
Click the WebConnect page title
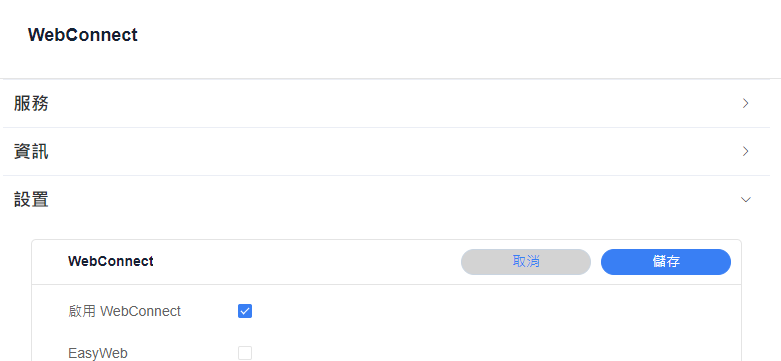point(83,35)
